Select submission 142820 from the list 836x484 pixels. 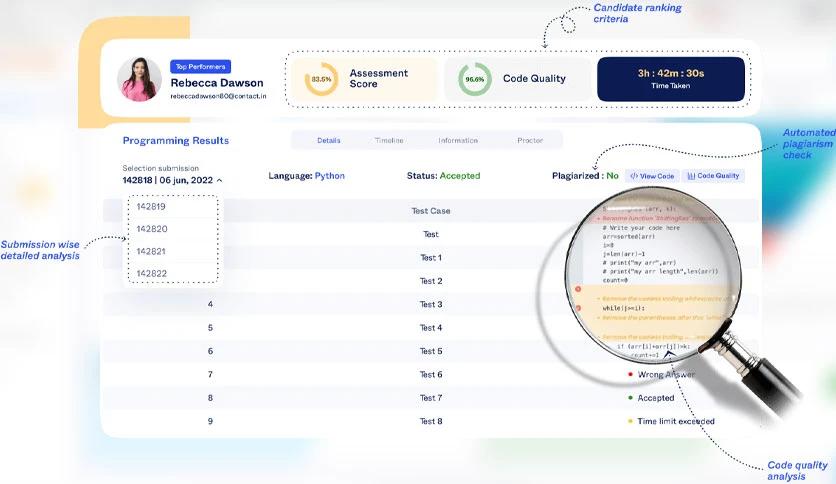point(152,229)
